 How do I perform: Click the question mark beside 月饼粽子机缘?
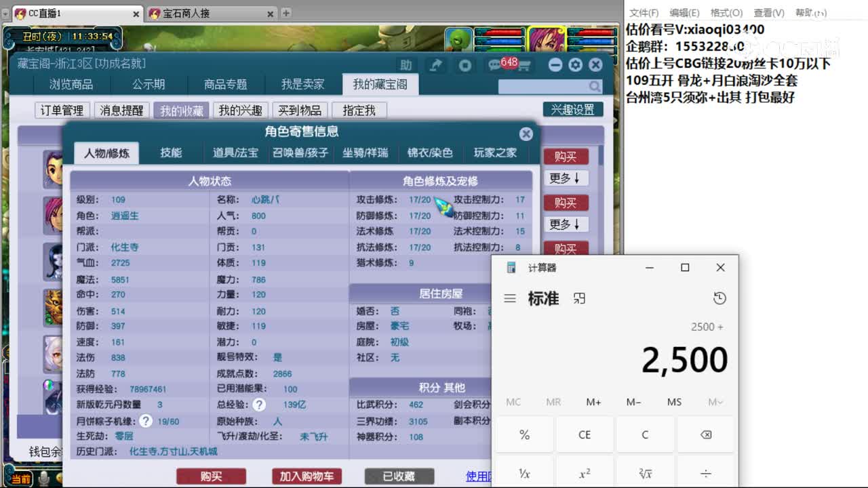tap(146, 420)
